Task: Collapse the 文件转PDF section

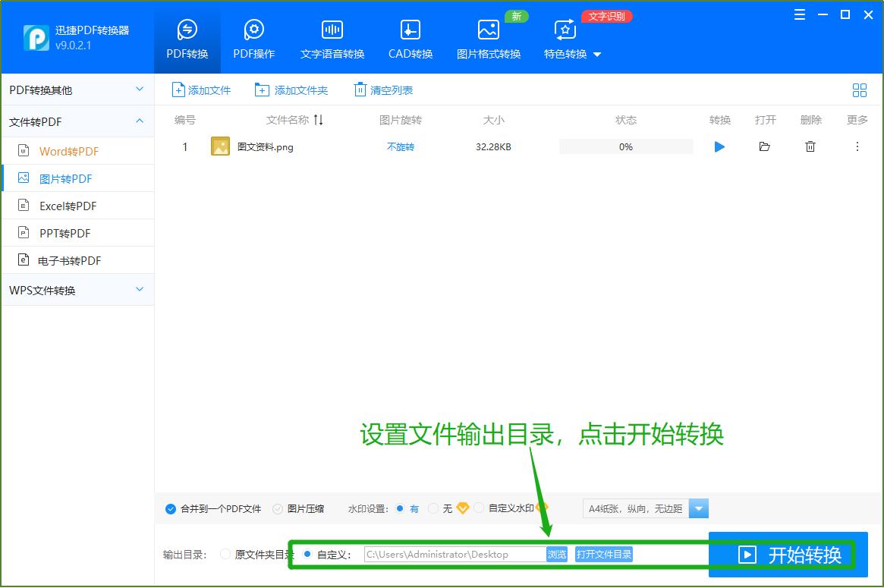Action: (x=139, y=121)
